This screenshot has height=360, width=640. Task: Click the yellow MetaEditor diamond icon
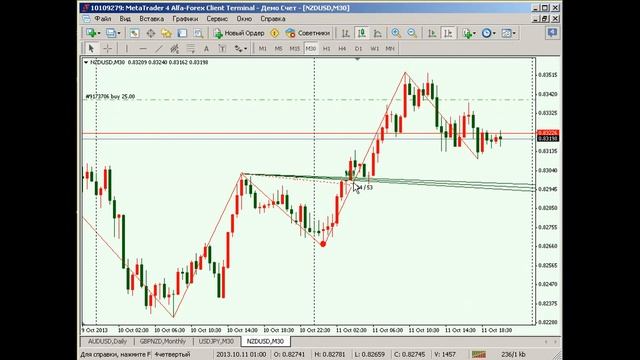pyautogui.click(x=275, y=33)
